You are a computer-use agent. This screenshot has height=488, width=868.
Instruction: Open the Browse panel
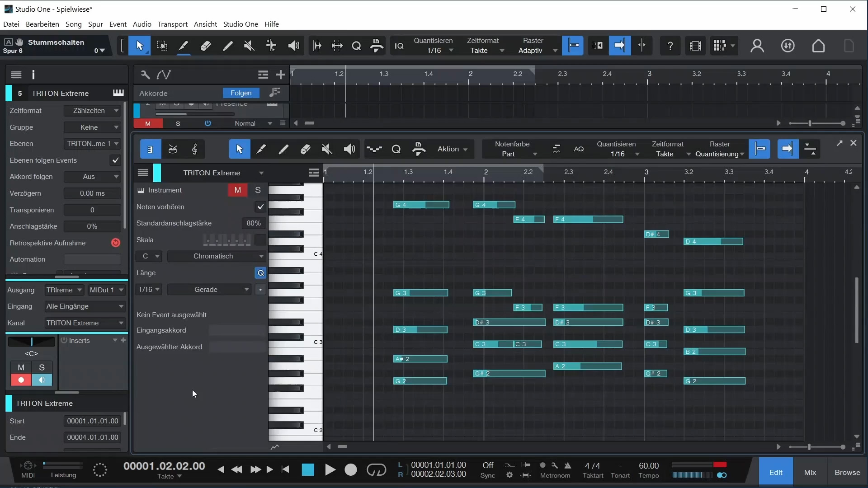(x=847, y=472)
